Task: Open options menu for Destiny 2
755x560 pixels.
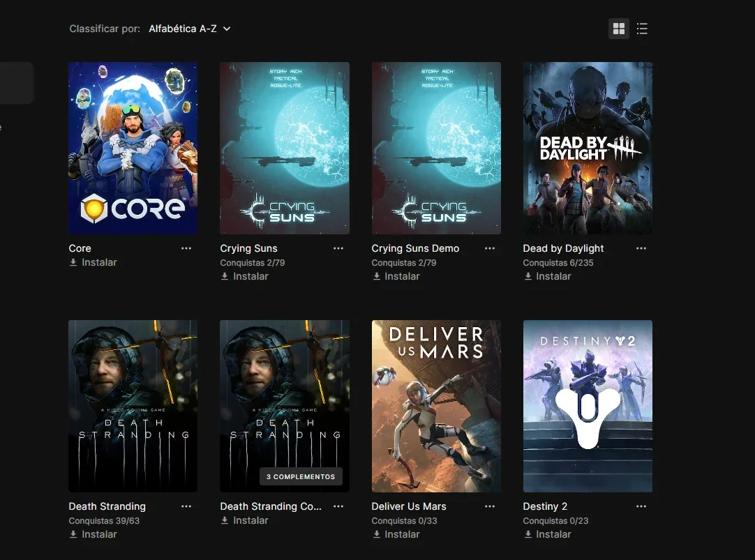Action: (x=641, y=506)
